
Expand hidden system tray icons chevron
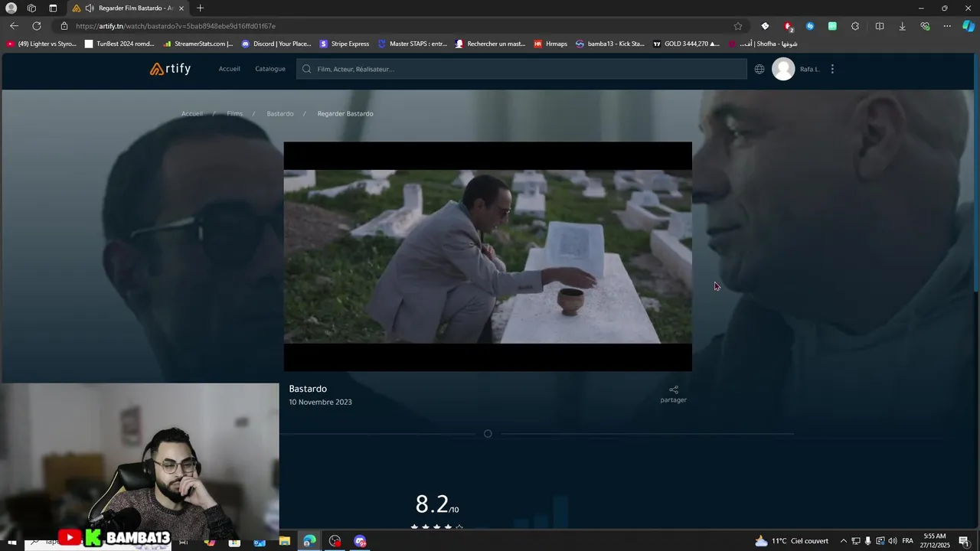pos(844,541)
